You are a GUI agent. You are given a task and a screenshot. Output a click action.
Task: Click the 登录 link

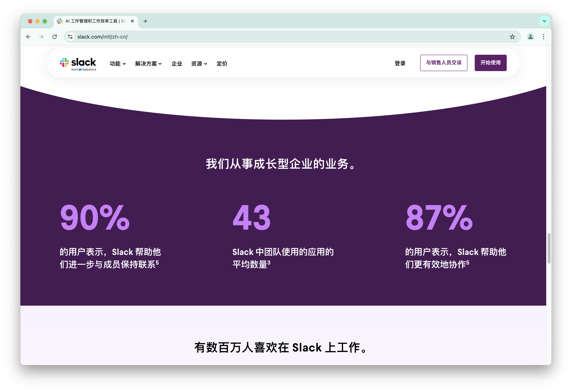[400, 63]
